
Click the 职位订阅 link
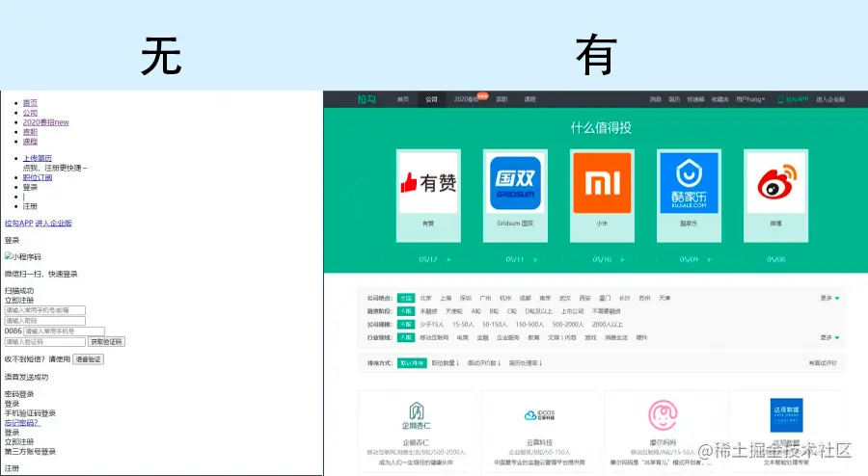click(37, 177)
